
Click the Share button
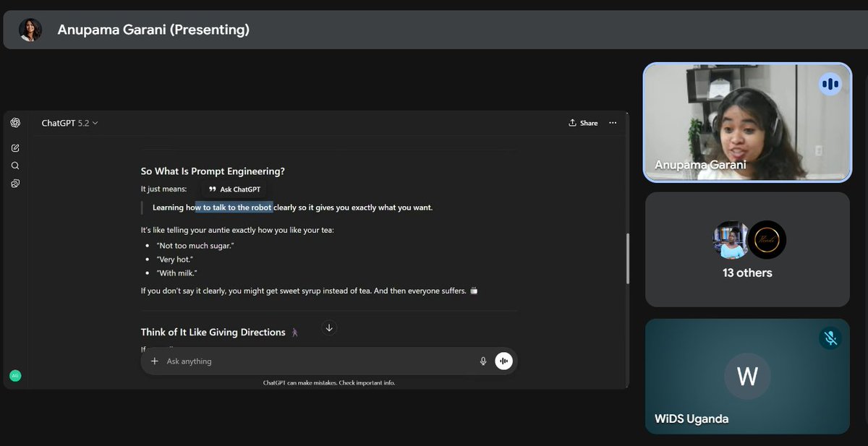click(x=583, y=123)
